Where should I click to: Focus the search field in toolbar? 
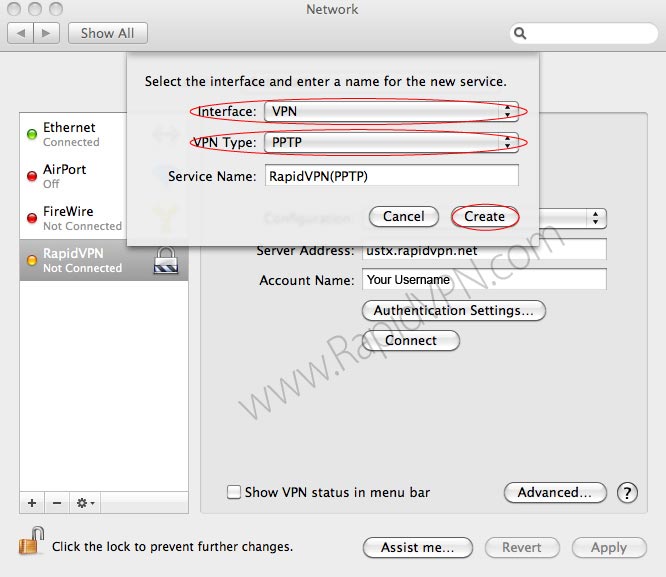(584, 33)
